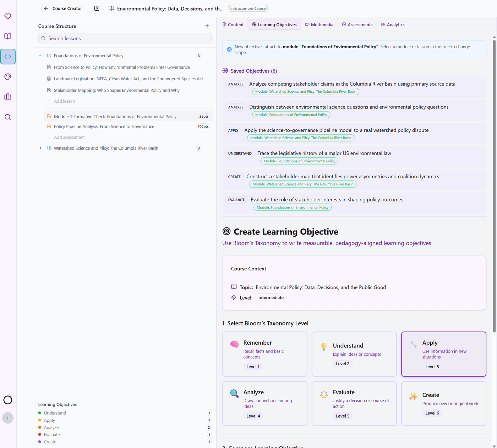Click the briefcase icon in left sidebar

click(8, 97)
